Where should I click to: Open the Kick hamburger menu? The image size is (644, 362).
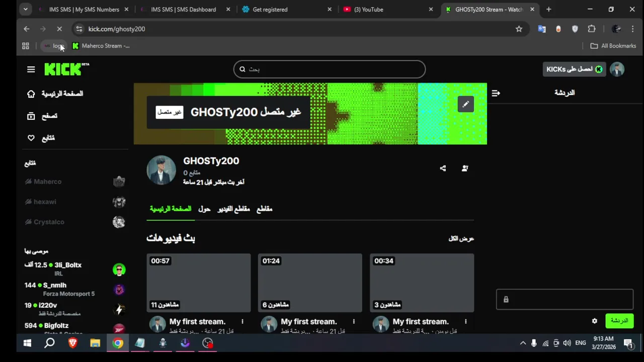tap(31, 69)
